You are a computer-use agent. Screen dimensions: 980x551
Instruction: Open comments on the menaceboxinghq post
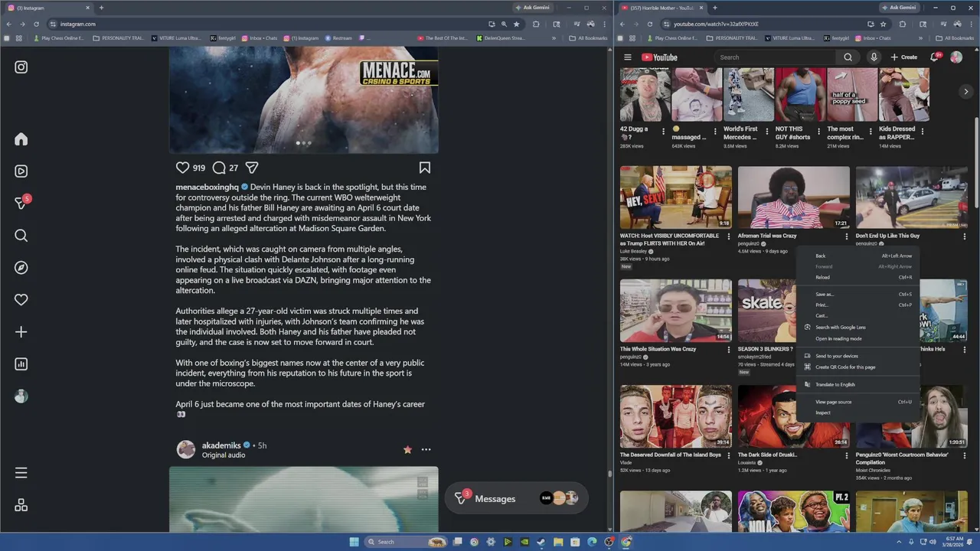pos(219,168)
